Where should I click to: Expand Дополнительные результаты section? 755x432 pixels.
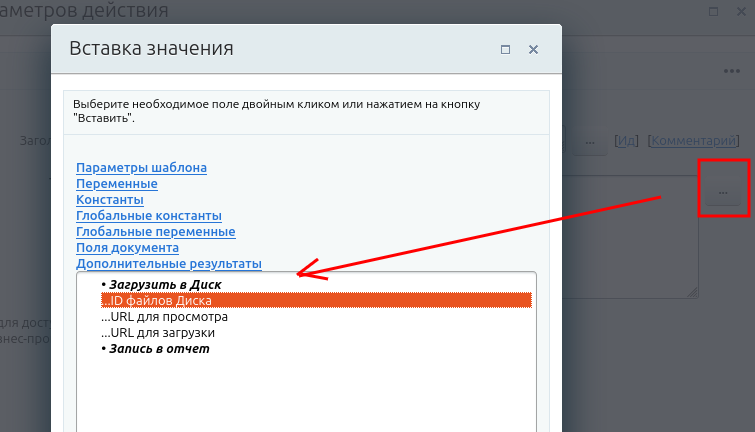point(168,264)
